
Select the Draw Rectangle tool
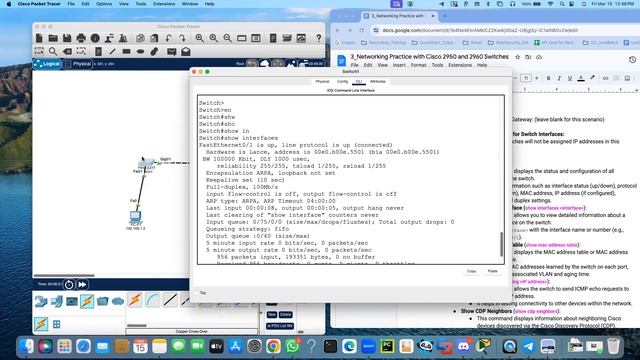[x=126, y=51]
